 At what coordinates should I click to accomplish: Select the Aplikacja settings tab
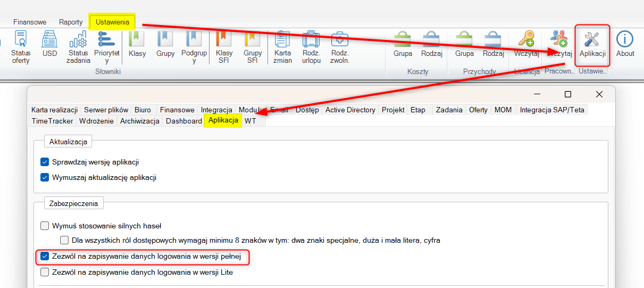pyautogui.click(x=223, y=120)
